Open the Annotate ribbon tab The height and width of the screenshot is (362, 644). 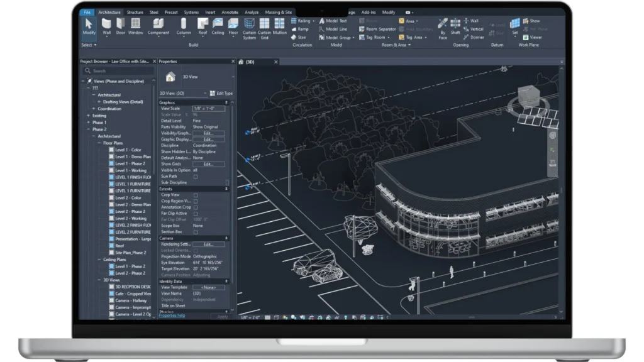[x=230, y=12]
